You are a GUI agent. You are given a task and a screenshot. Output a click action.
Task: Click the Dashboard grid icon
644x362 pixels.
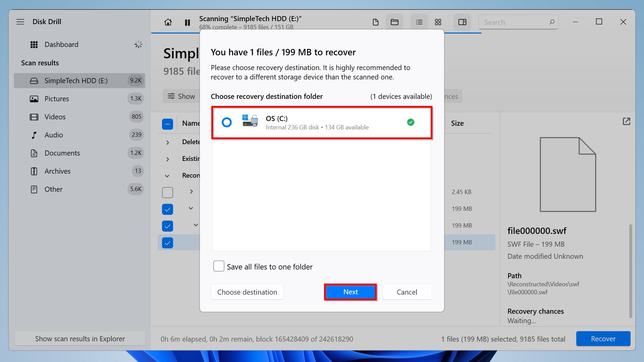(x=34, y=45)
